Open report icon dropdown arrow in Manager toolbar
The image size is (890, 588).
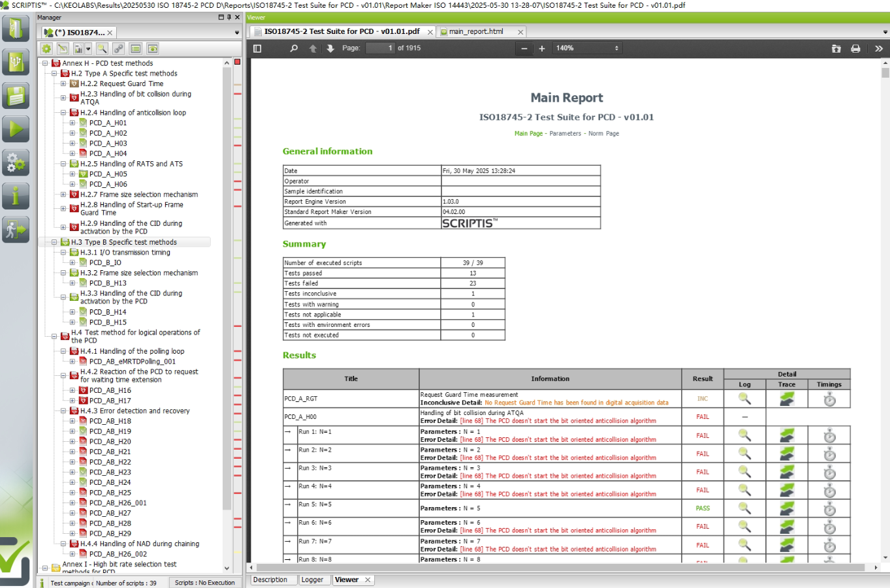pyautogui.click(x=88, y=49)
